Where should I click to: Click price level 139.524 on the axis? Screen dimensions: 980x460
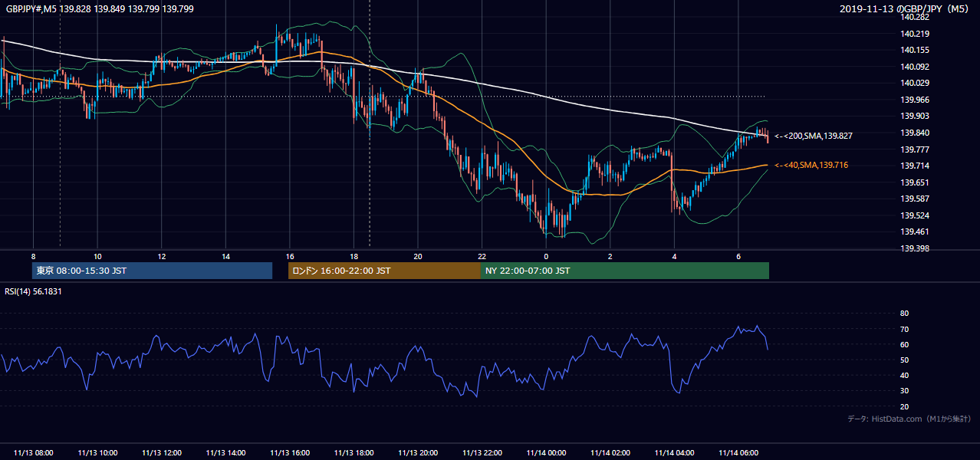coord(913,215)
